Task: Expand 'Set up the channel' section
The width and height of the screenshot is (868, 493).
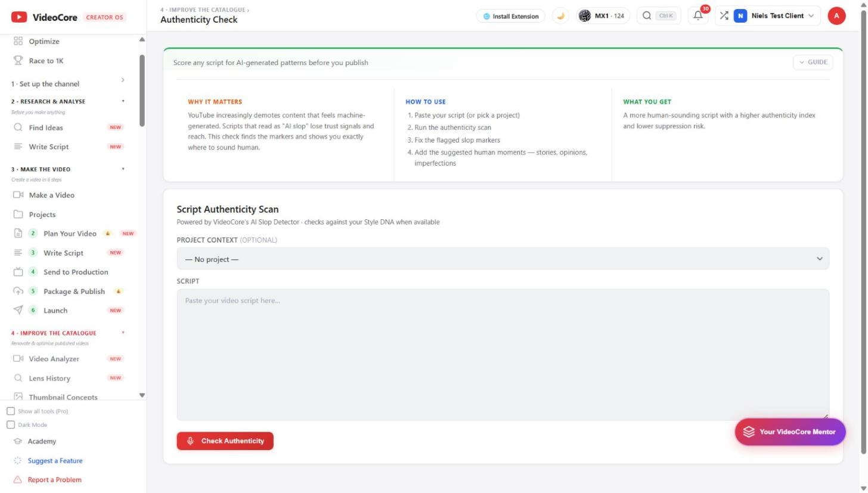Action: point(69,83)
